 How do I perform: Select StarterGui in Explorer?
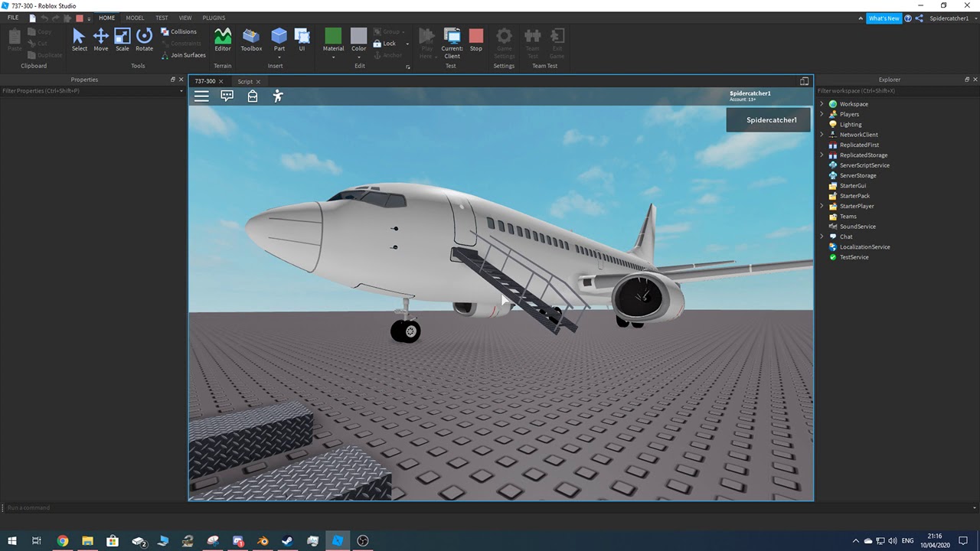(853, 186)
